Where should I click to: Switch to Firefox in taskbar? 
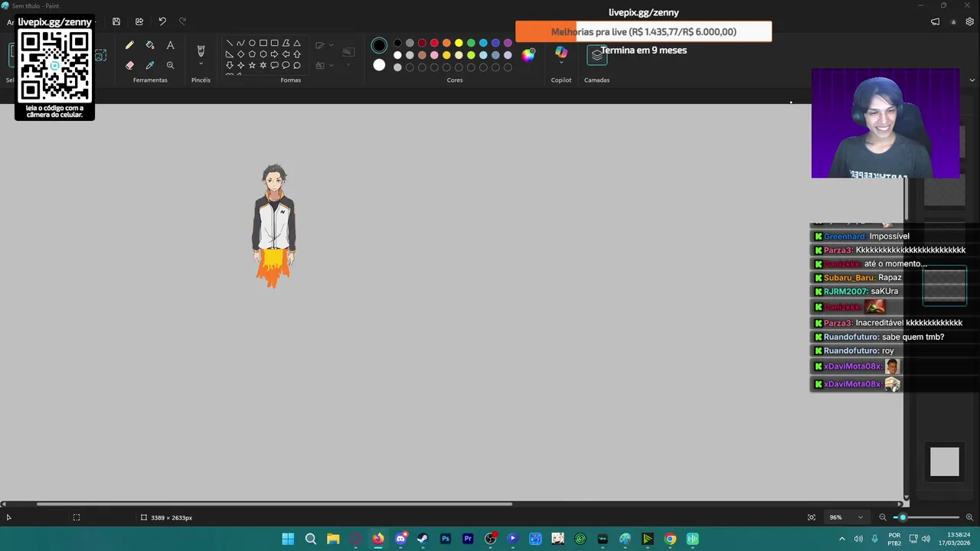click(x=378, y=539)
